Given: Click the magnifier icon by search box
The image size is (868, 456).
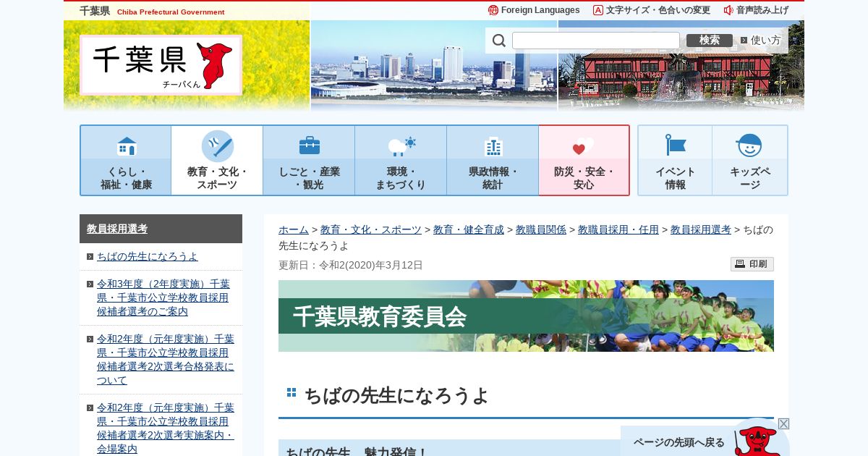Looking at the screenshot, I should (x=499, y=41).
